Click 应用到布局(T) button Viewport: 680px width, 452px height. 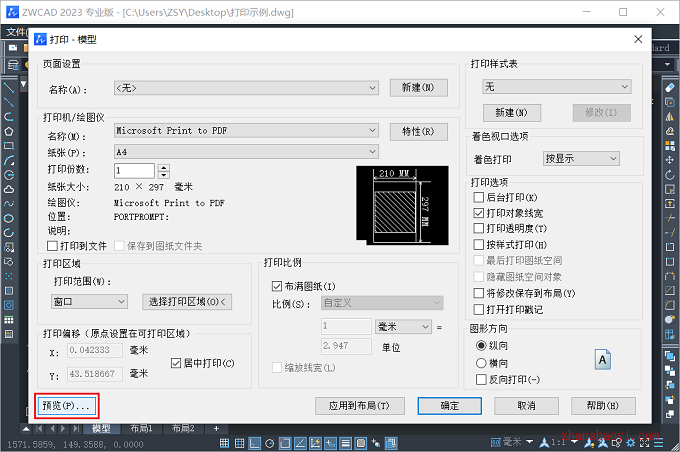[x=360, y=406]
